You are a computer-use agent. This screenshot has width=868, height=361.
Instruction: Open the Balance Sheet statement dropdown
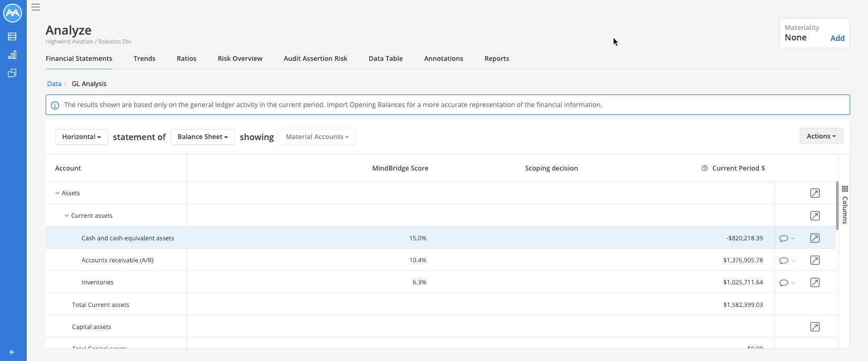[202, 137]
